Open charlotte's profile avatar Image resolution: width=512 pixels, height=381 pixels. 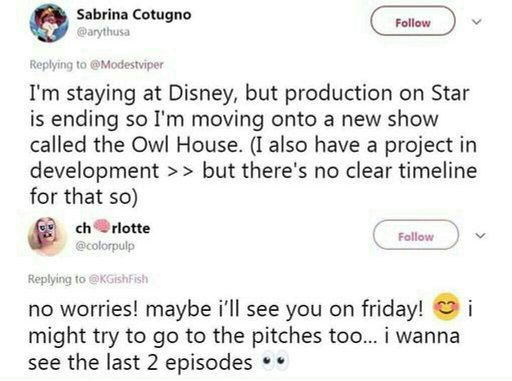coord(47,236)
